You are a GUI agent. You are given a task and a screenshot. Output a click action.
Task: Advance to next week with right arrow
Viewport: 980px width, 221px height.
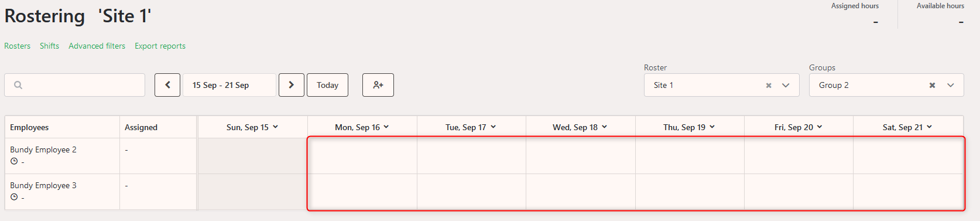pyautogui.click(x=292, y=85)
